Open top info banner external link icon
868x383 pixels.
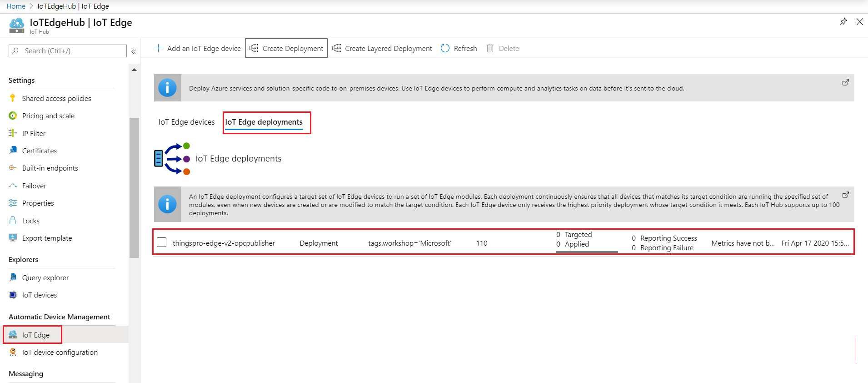[846, 82]
